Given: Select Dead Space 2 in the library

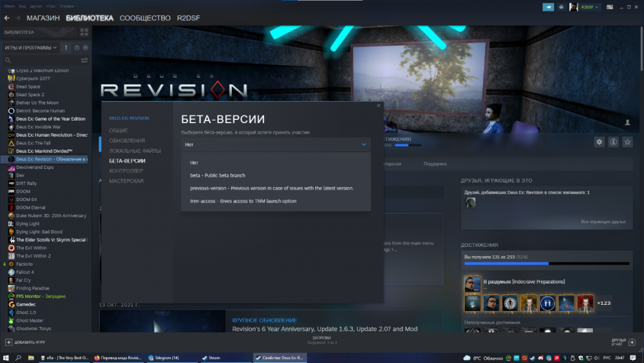Looking at the screenshot, I should pyautogui.click(x=30, y=95).
